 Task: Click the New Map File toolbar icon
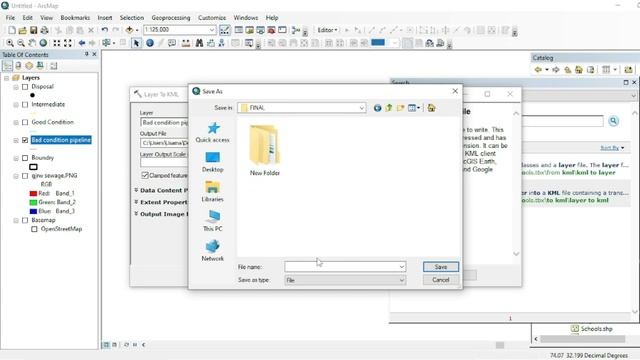pos(12,30)
